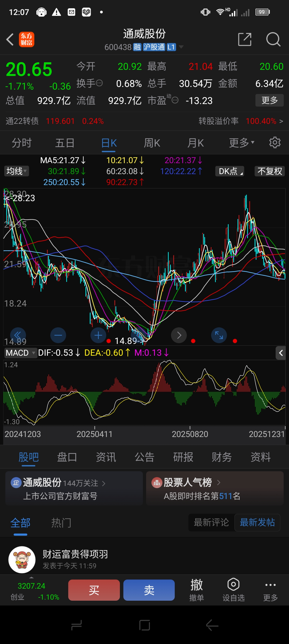Open 财运富贵得项羽 avatar
289x644 pixels.
(x=22, y=560)
